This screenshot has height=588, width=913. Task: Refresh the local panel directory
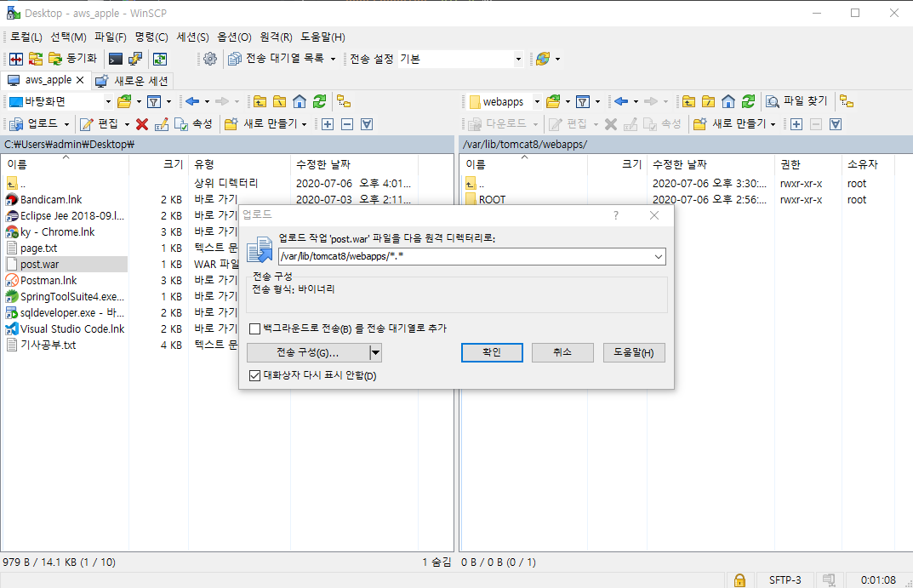pos(319,102)
